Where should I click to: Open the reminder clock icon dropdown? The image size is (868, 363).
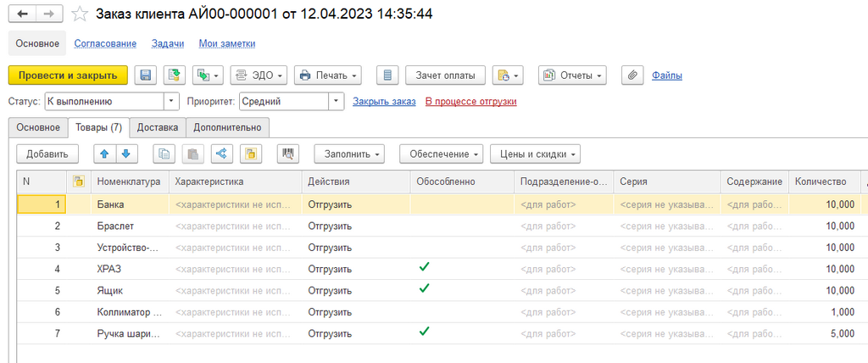point(508,75)
